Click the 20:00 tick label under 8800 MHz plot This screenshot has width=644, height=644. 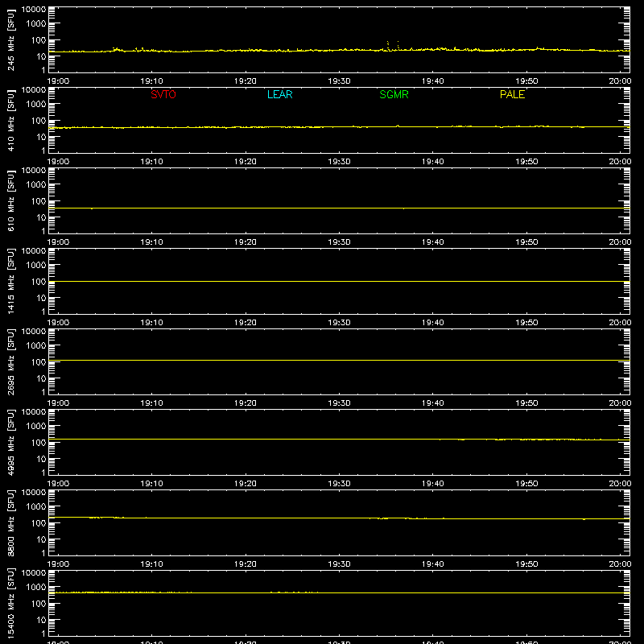[620, 564]
